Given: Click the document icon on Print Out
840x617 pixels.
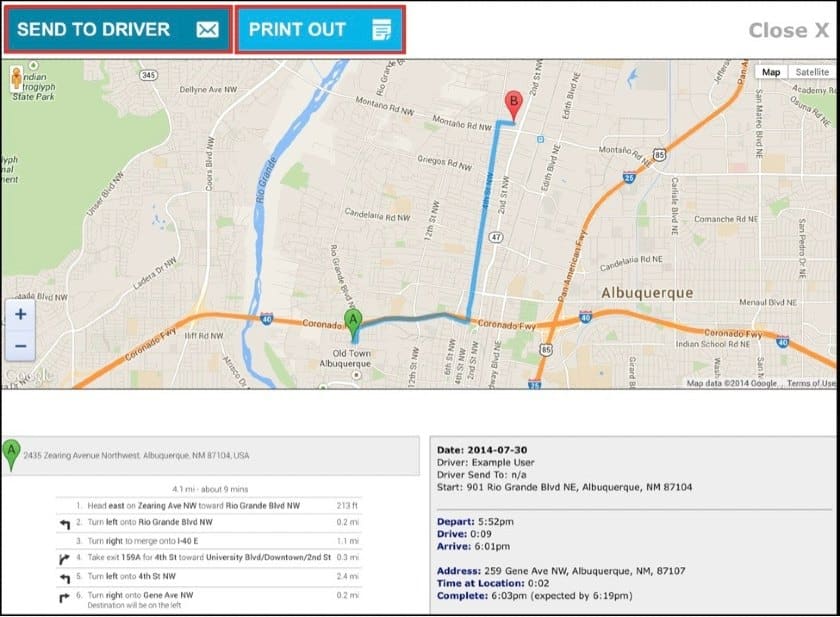Looking at the screenshot, I should pos(381,30).
